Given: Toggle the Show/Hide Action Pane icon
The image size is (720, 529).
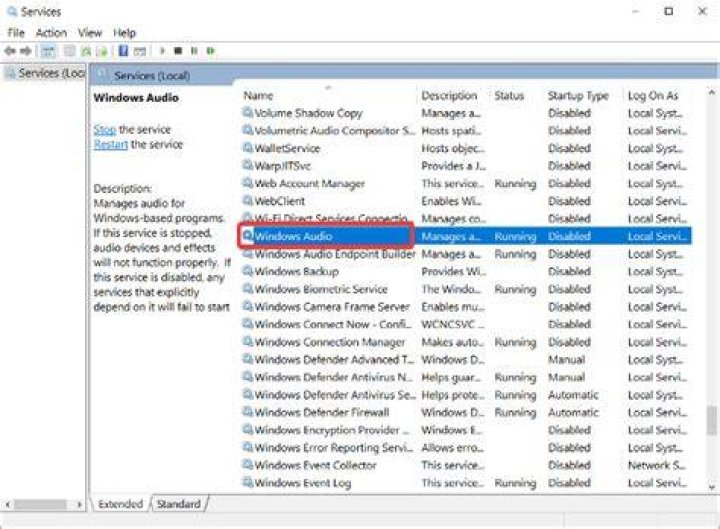Looking at the screenshot, I should tap(140, 51).
